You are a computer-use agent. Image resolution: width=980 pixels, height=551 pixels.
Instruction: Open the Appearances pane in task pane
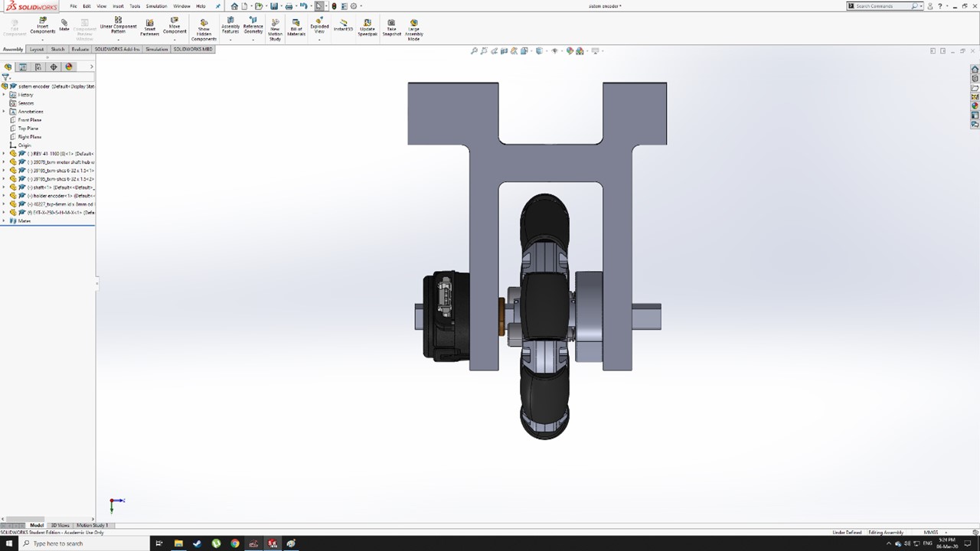click(x=975, y=106)
